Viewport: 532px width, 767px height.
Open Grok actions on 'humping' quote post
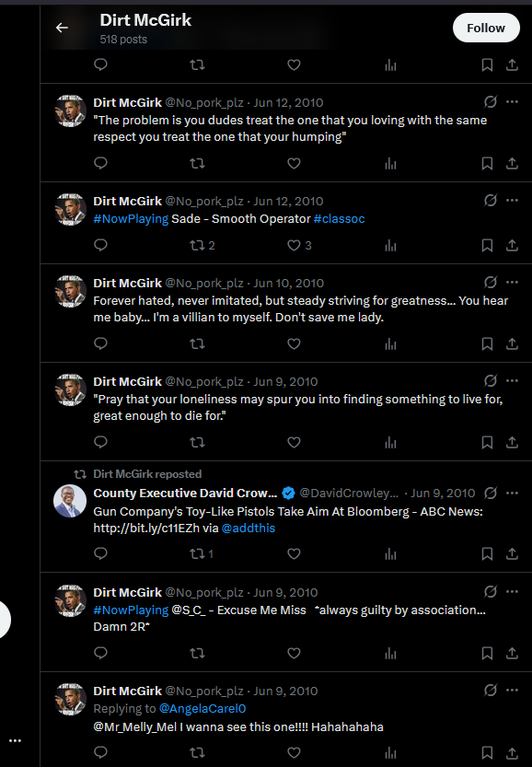tap(491, 101)
